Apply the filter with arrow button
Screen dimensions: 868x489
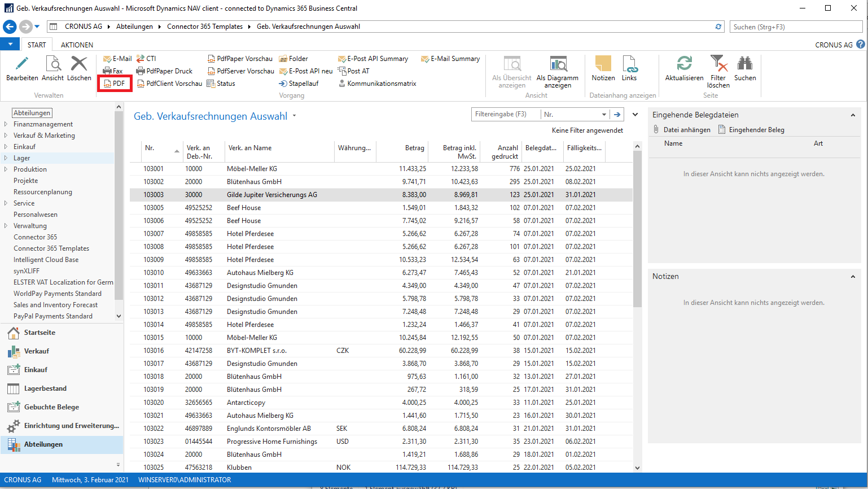pyautogui.click(x=617, y=115)
